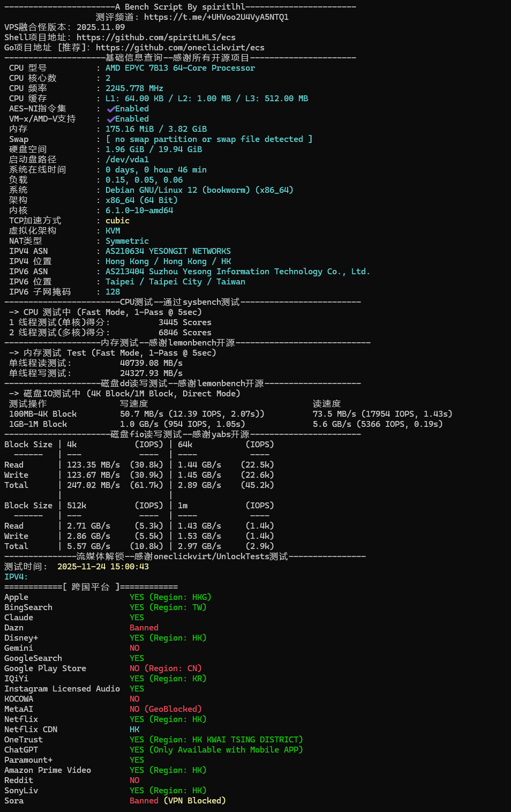Click Sora's Banned (VPN Blocked) status
Screen dimensions: 511x812
coord(177,800)
